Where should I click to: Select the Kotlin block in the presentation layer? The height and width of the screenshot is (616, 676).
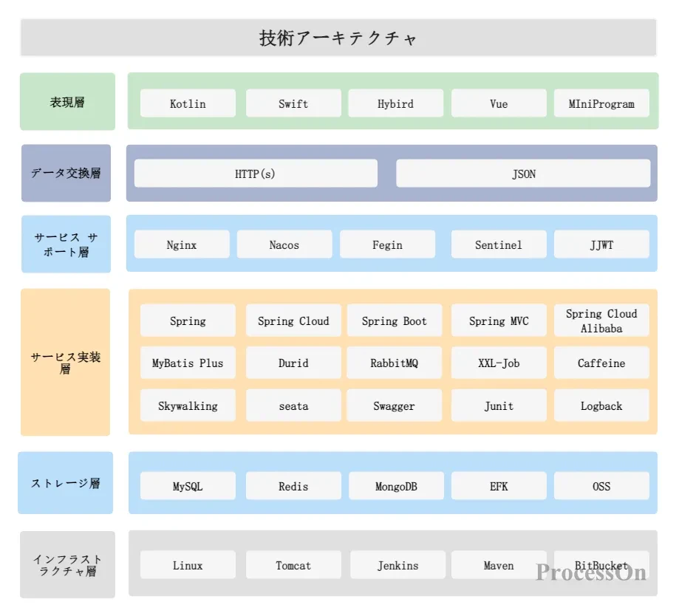tap(187, 103)
